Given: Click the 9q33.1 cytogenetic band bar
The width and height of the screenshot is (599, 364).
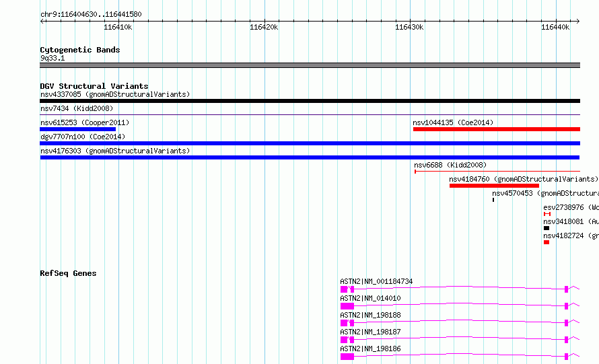Looking at the screenshot, I should coord(310,65).
